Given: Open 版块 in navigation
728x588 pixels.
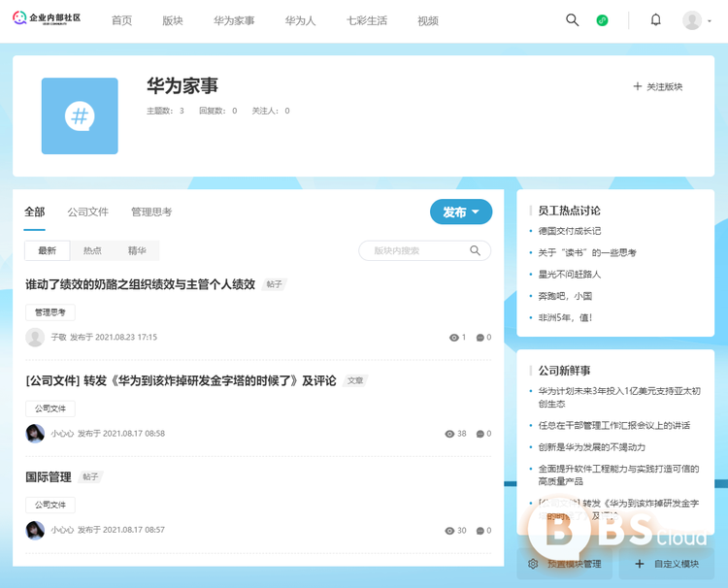Looking at the screenshot, I should tap(173, 21).
